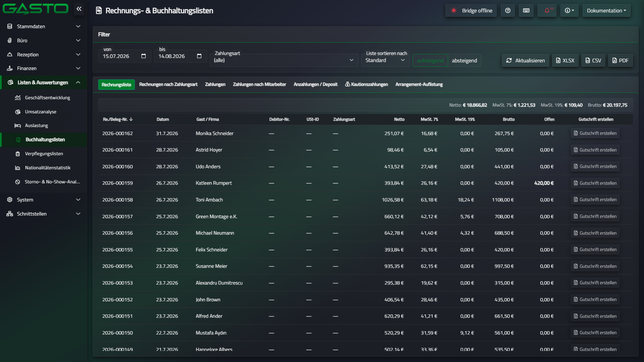Switch to the Kautionszahlungen tab
This screenshot has height=362, width=644.
[367, 84]
